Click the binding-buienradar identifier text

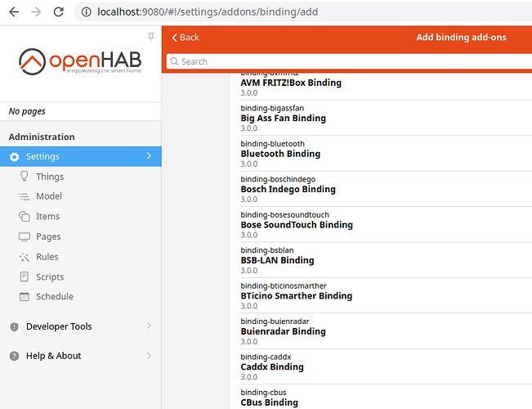coord(275,321)
